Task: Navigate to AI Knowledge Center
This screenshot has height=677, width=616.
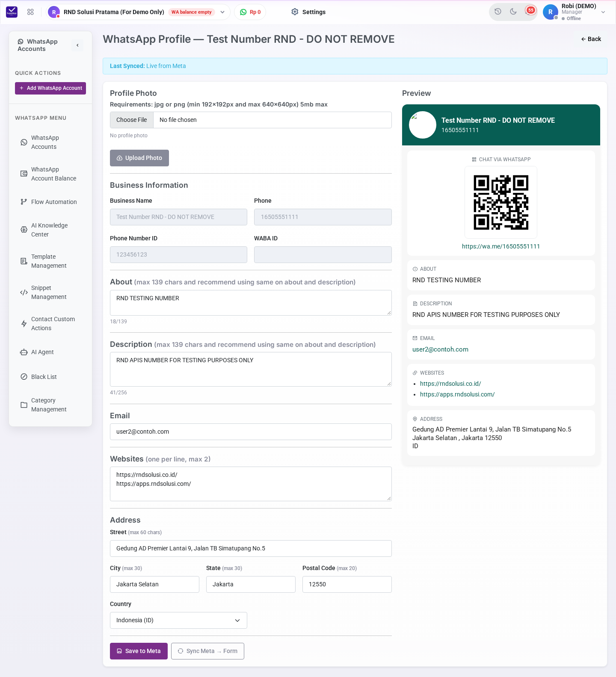Action: [50, 230]
